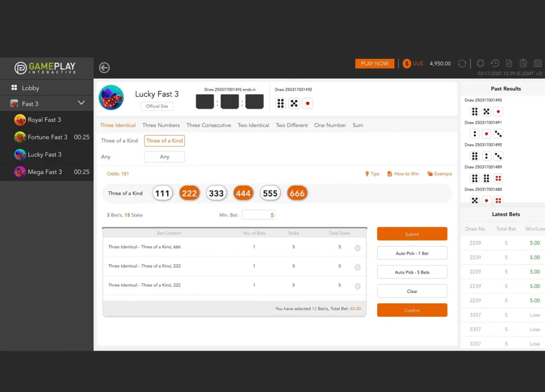Open the Lobby grid icon

pyautogui.click(x=14, y=88)
